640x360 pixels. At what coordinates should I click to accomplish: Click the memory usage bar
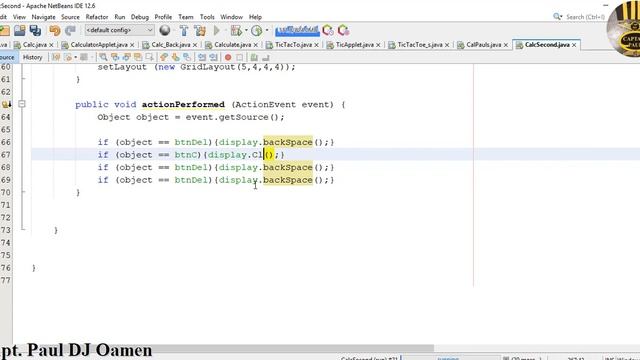[297, 30]
